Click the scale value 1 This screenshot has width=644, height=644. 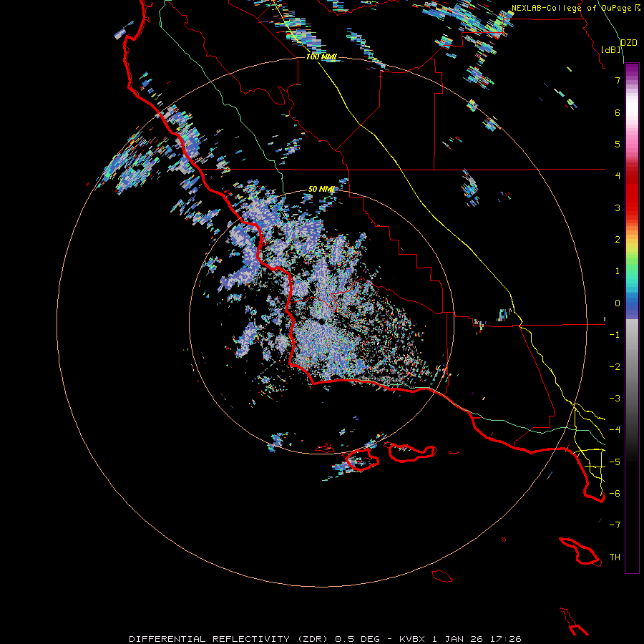click(x=618, y=271)
